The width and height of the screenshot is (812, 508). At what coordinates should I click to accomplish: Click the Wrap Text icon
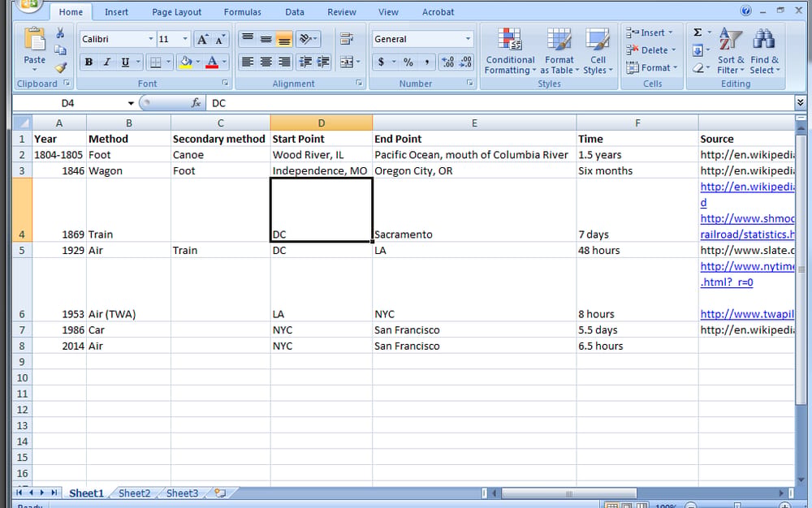(347, 39)
